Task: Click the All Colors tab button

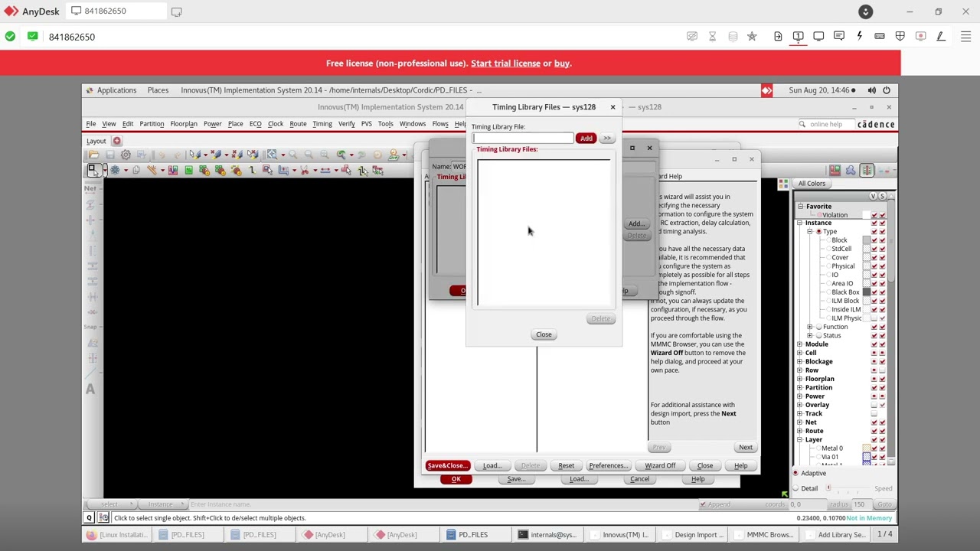Action: point(812,184)
